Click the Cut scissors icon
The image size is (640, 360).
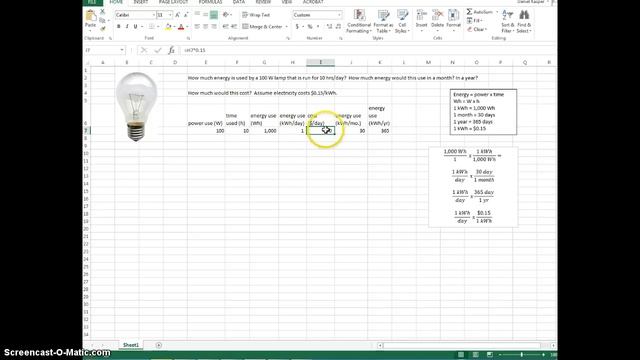point(102,12)
